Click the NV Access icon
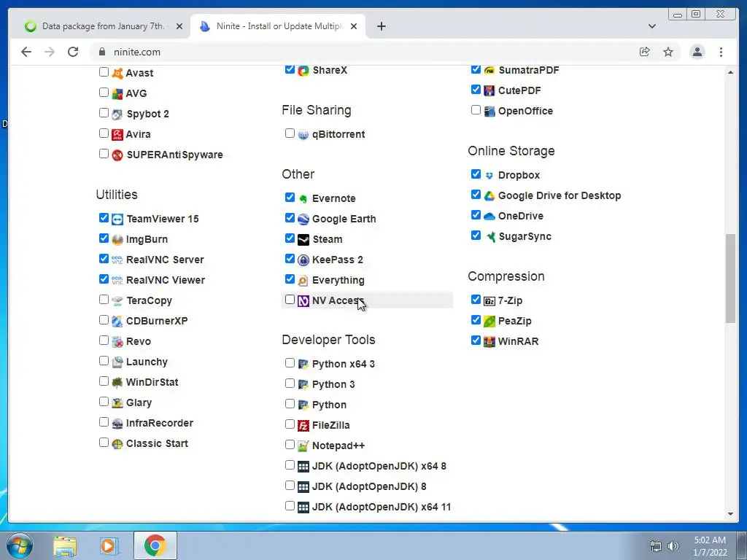The image size is (747, 560). coord(303,301)
